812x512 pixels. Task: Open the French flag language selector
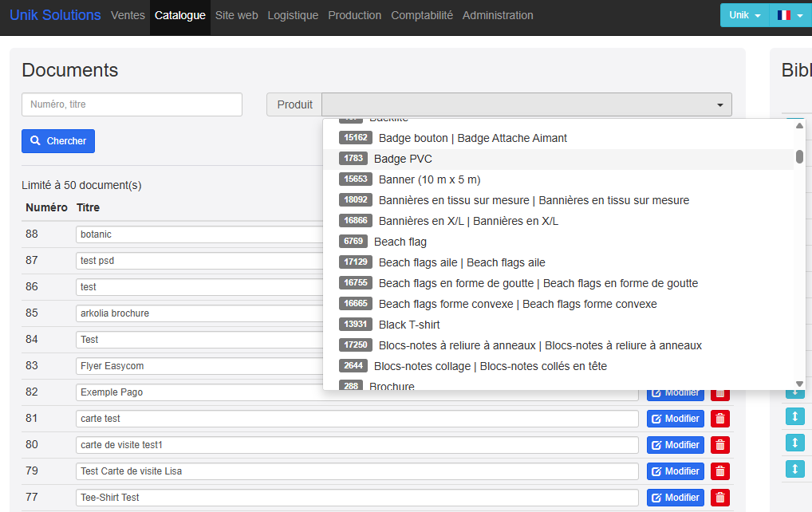[790, 15]
